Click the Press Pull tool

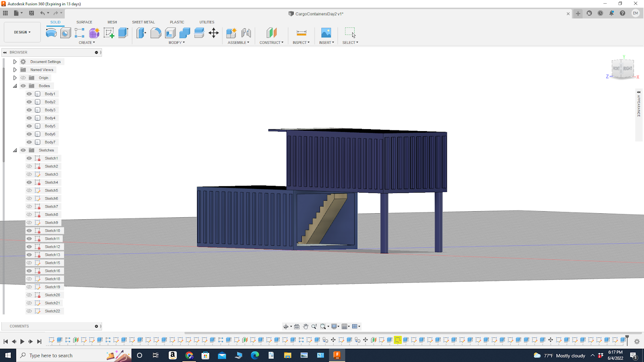[141, 33]
